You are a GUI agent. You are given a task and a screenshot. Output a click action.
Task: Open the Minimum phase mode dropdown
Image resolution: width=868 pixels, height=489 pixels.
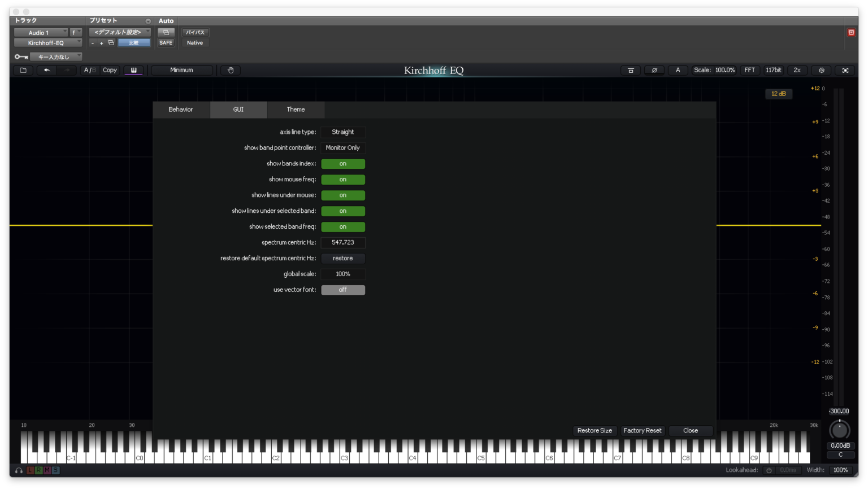[x=181, y=70]
